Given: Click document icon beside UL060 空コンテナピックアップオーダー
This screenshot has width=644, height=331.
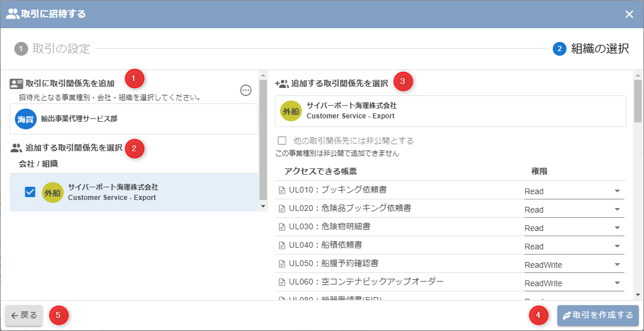Looking at the screenshot, I should pos(282,282).
